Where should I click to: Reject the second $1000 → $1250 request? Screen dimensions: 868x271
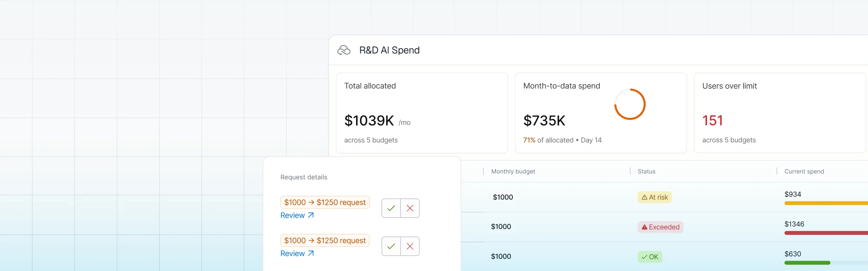pos(410,246)
